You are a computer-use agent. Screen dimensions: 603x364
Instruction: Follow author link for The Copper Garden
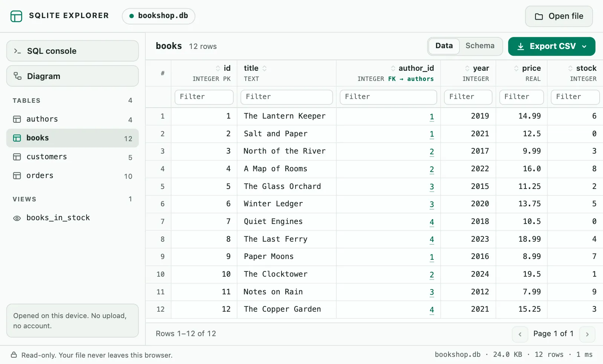pos(432,310)
